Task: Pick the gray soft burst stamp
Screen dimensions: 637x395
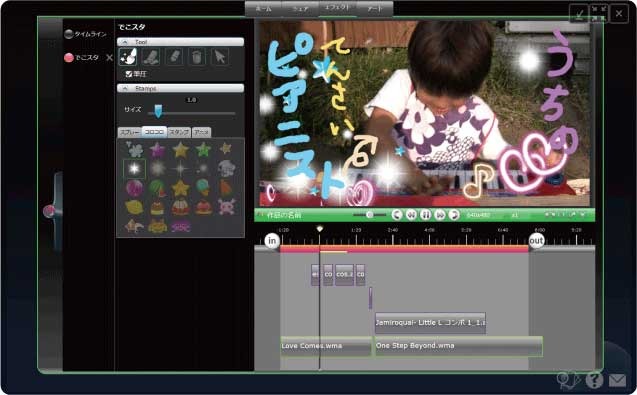Action: click(158, 168)
